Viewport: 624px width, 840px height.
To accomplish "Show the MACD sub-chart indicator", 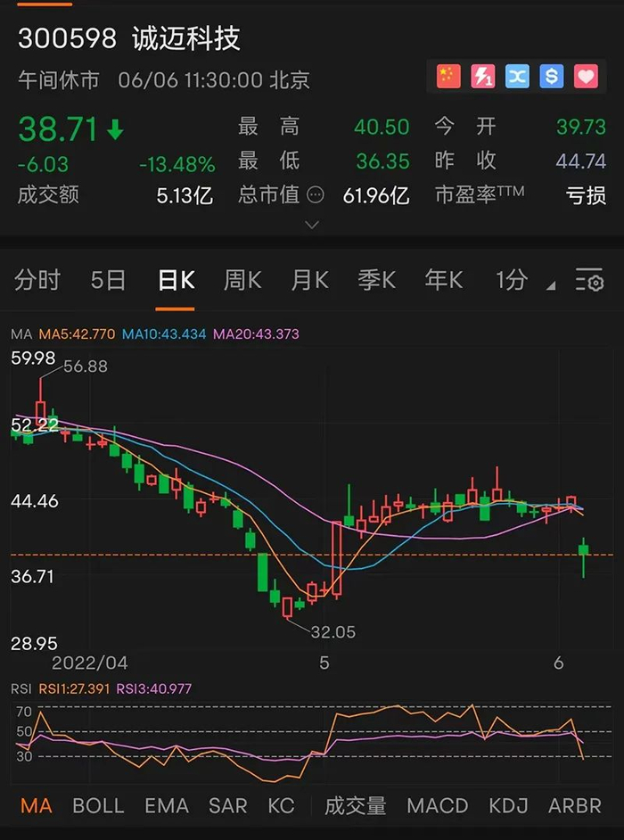I will pyautogui.click(x=438, y=806).
